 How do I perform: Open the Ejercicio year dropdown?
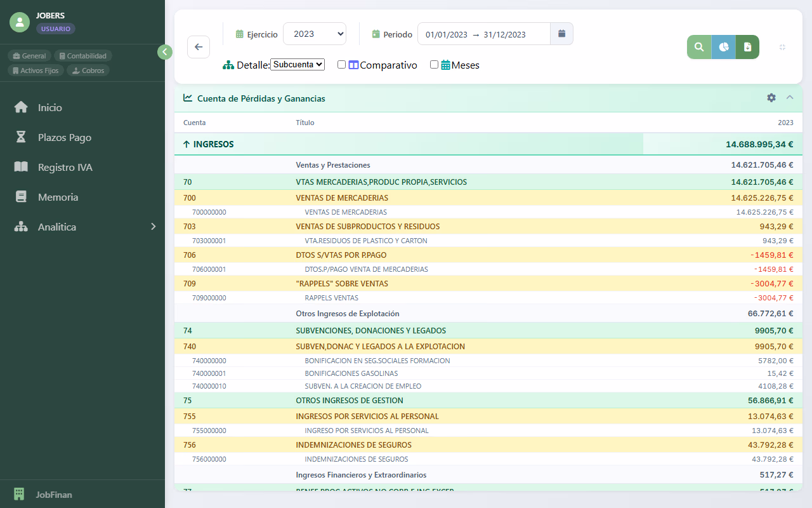click(x=315, y=34)
